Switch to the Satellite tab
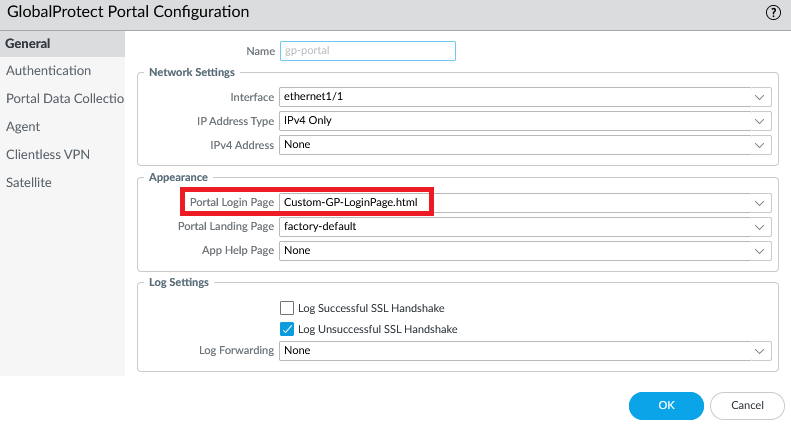Screen dimensions: 791x427 coord(29,183)
